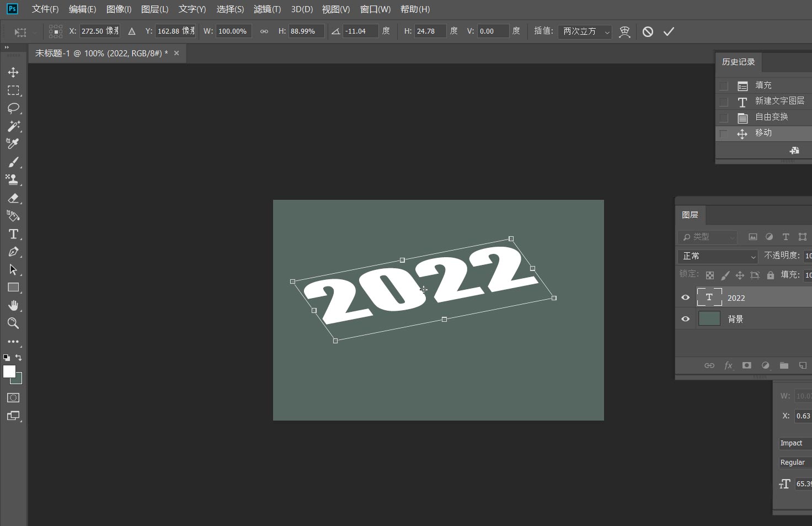This screenshot has width=812, height=526.
Task: Select the Rectangle shape tool
Action: tap(13, 288)
